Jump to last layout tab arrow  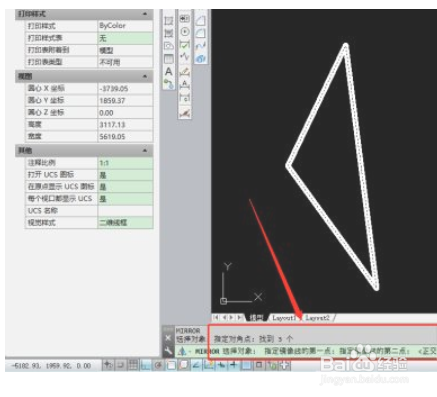239,318
